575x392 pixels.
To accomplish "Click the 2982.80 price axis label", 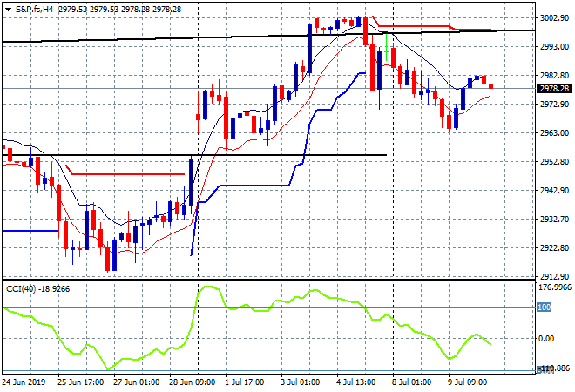I will (554, 75).
